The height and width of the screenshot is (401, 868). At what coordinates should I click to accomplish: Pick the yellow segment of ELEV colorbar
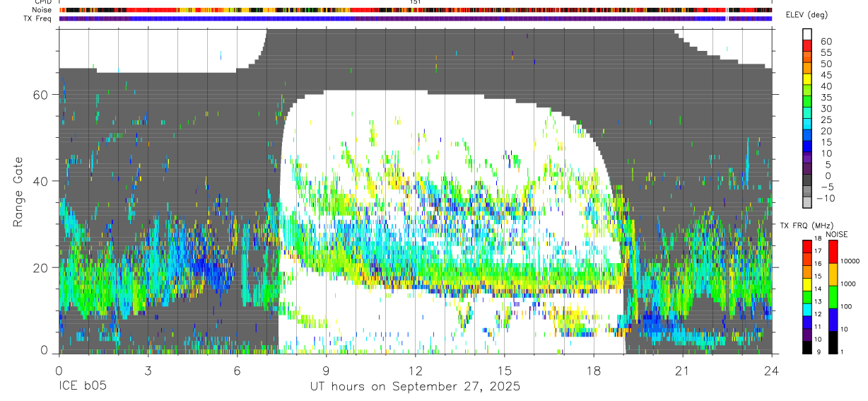(x=807, y=79)
